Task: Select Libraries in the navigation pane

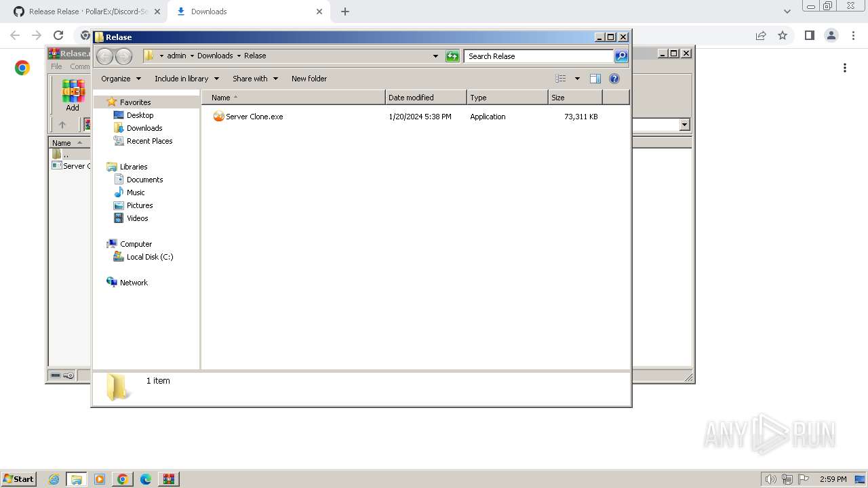Action: point(134,167)
